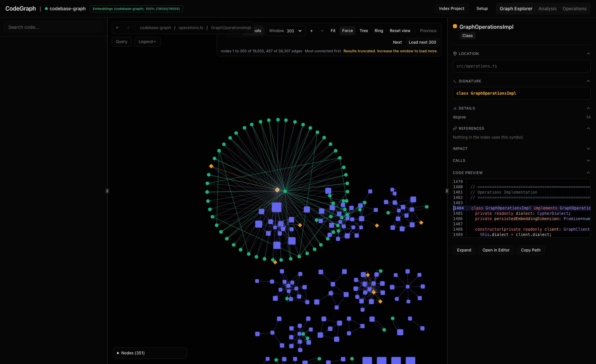Expand the Impact section
The image size is (596, 364).
click(588, 149)
